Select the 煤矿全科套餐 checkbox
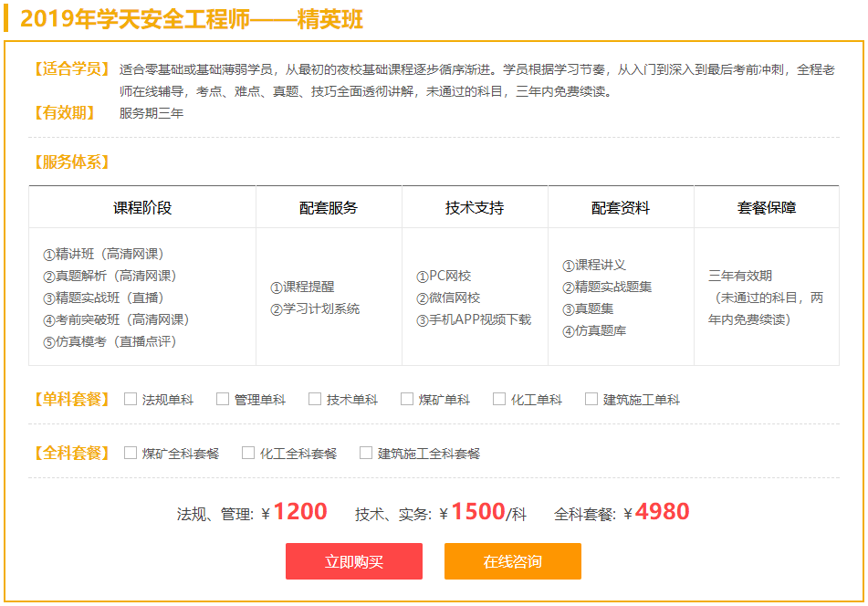The height and width of the screenshot is (606, 868). (131, 453)
